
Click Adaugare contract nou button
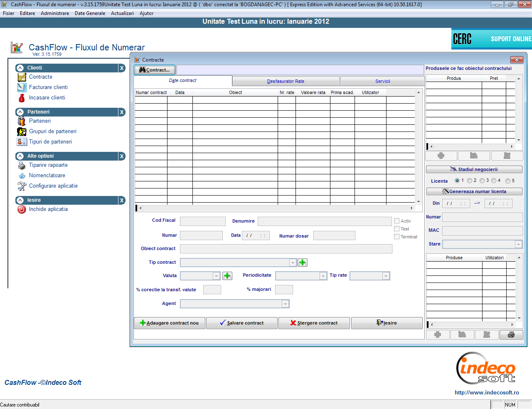(x=170, y=323)
